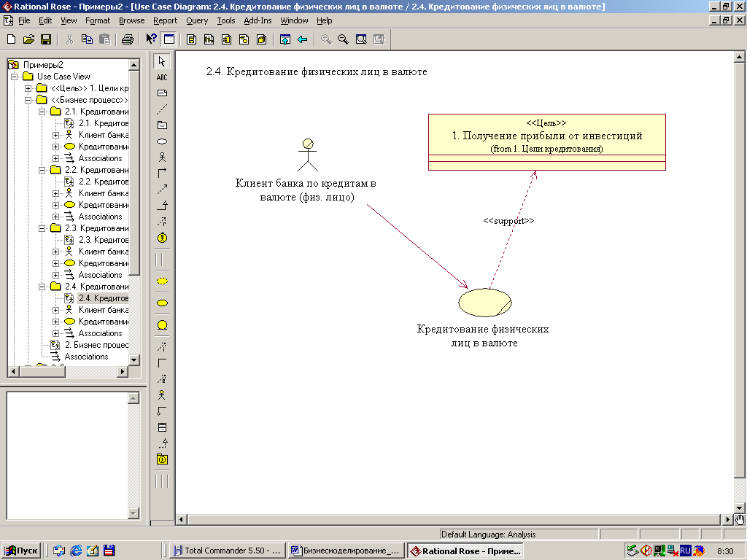Select the solid yellow ellipse tool
This screenshot has height=560, width=747.
click(x=162, y=303)
